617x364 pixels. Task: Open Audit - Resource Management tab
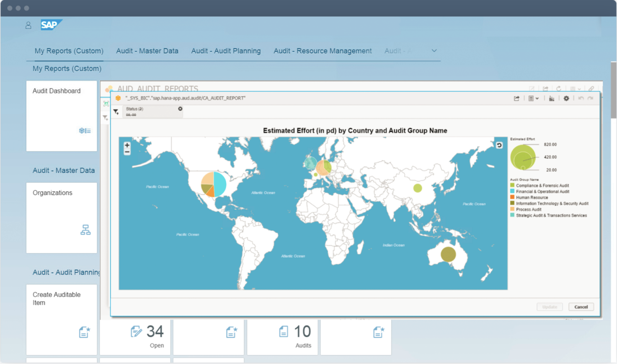coord(323,51)
